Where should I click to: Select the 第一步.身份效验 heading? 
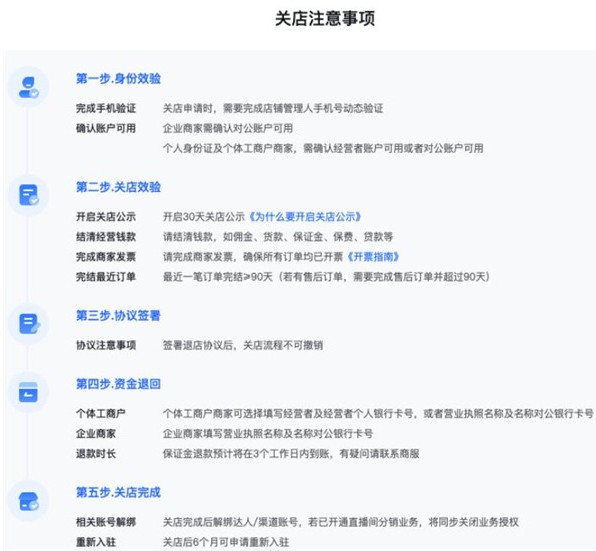click(x=118, y=79)
